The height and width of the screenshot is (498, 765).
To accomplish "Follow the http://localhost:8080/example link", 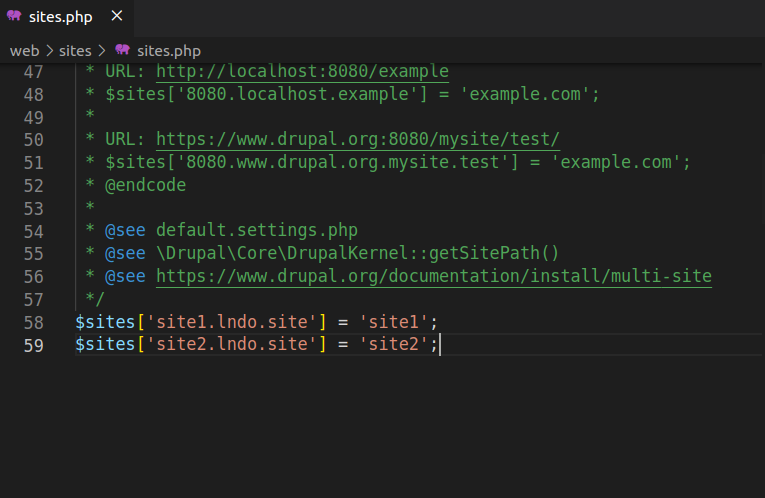I will point(302,72).
